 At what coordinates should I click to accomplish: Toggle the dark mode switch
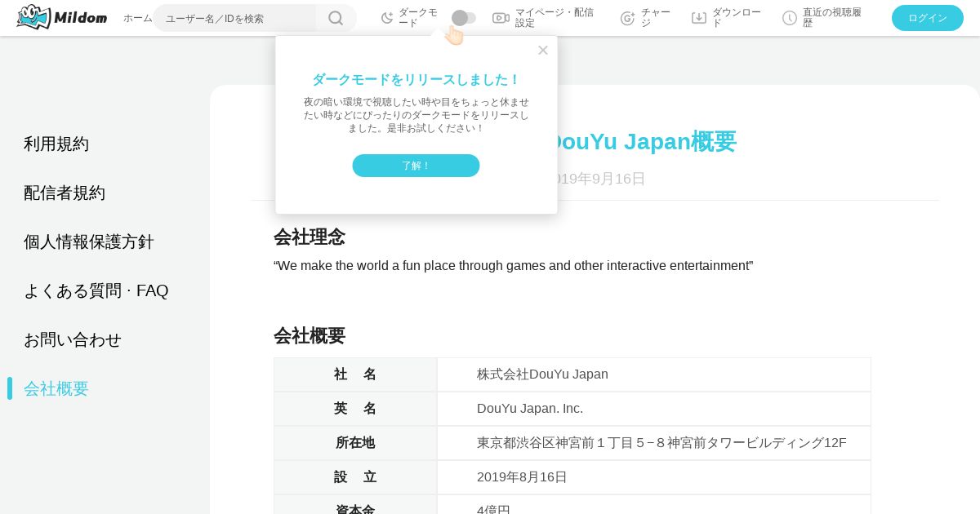464,18
